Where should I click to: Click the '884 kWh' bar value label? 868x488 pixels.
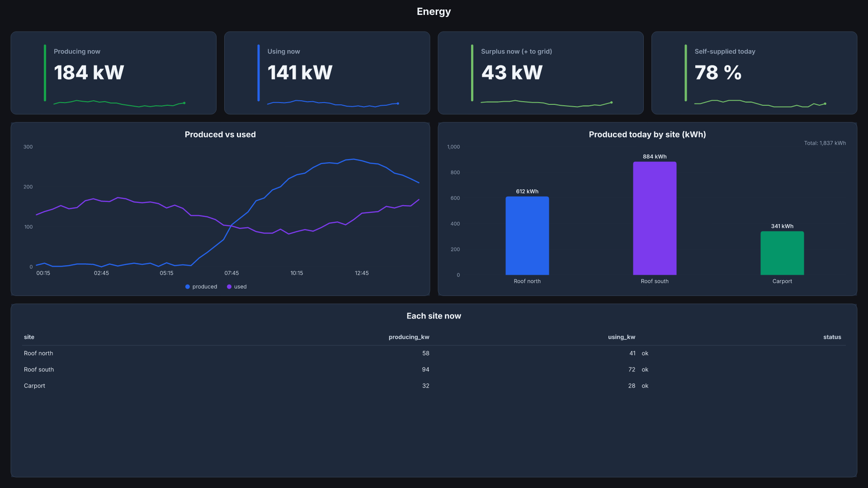pyautogui.click(x=655, y=157)
